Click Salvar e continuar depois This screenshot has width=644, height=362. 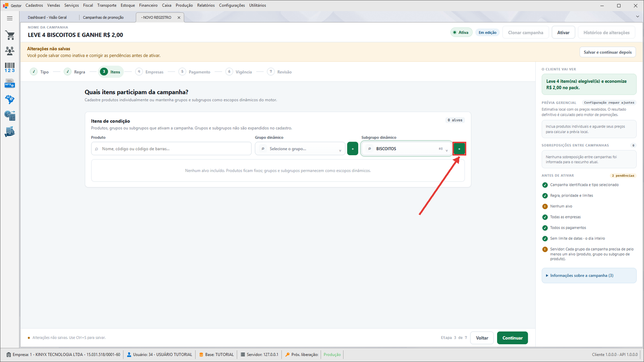coord(608,52)
